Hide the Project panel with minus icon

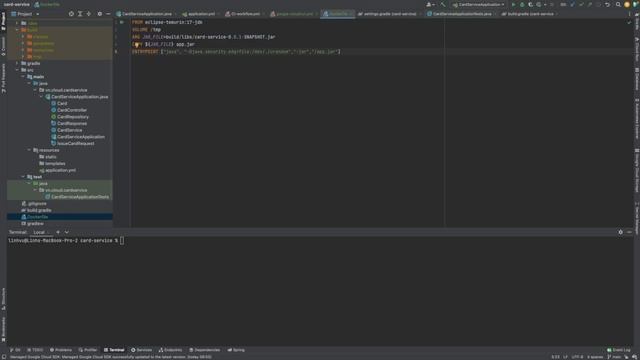point(108,14)
